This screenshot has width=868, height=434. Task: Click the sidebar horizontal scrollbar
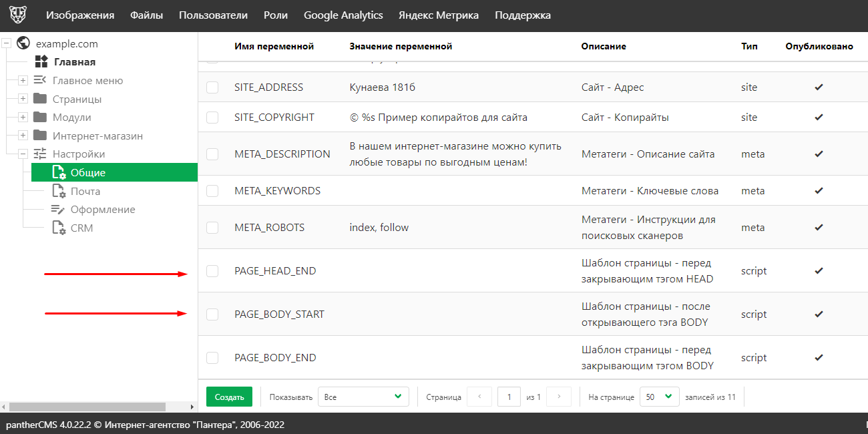87,407
